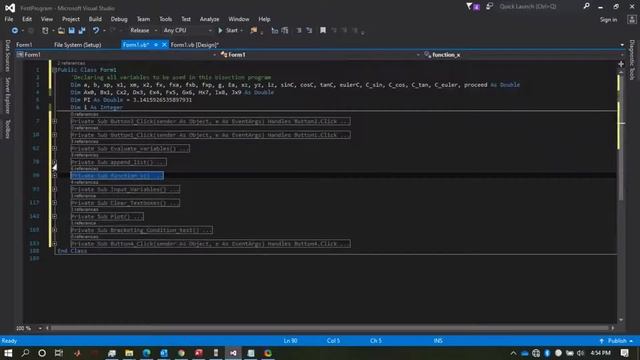Screen dimensions: 640x360
Task: Open the Data Sources side panel tab
Action: [7, 56]
